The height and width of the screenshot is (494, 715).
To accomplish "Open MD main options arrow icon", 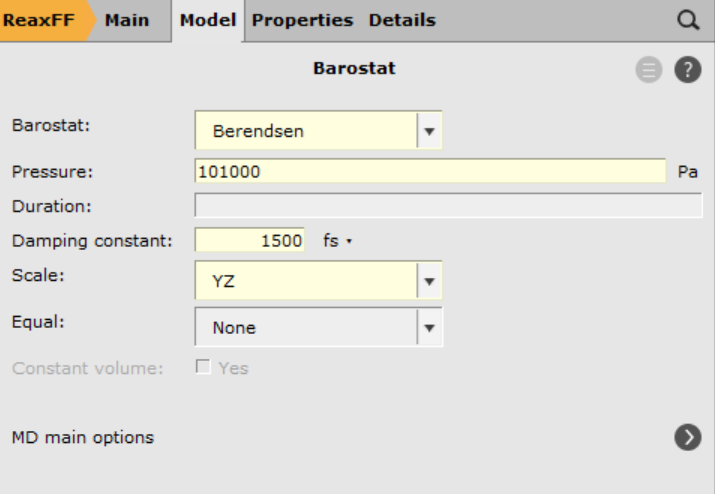I will click(687, 437).
